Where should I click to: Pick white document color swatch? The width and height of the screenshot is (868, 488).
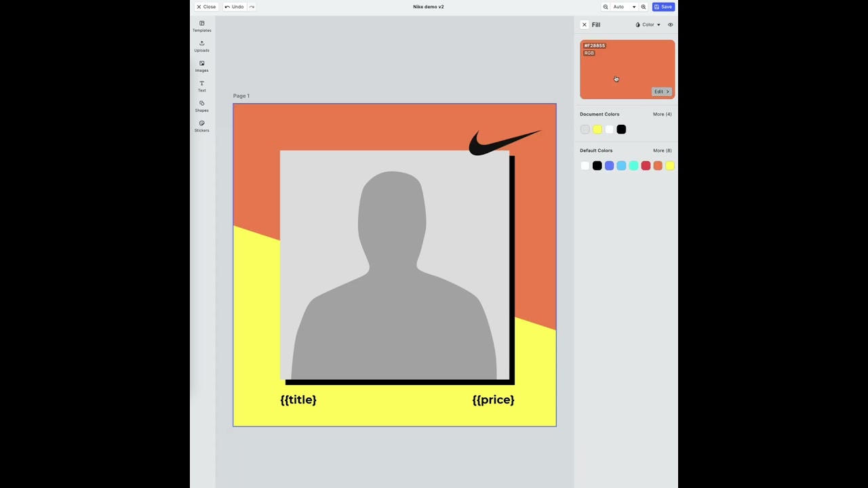pyautogui.click(x=609, y=129)
